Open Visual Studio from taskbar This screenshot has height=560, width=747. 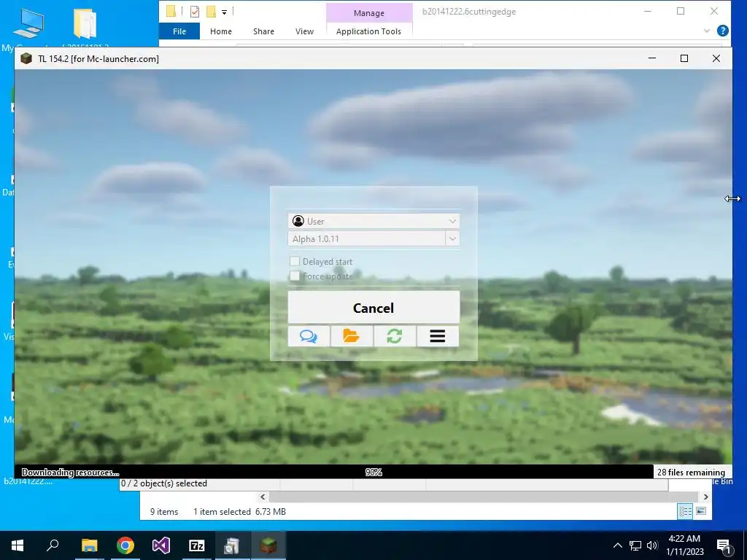tap(161, 545)
